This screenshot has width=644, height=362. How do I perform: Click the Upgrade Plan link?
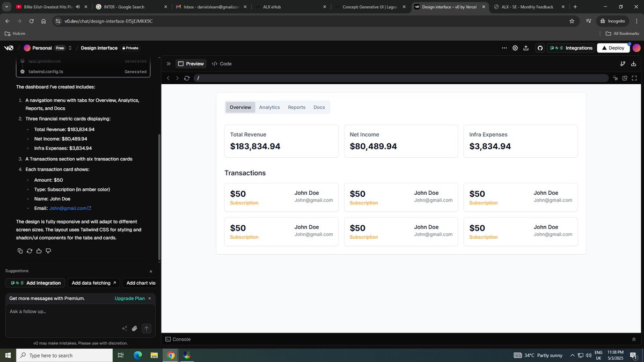click(129, 298)
